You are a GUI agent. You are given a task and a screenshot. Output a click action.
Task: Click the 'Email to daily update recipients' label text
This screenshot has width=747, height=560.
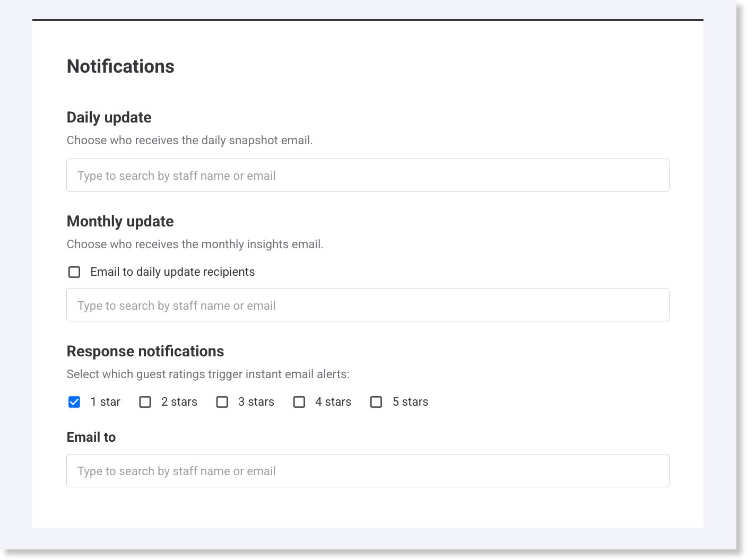click(x=172, y=272)
